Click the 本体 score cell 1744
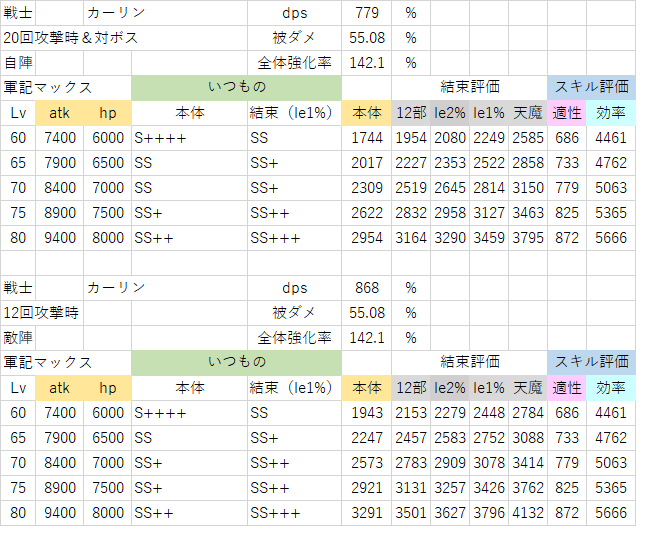This screenshot has width=652, height=544. [366, 138]
